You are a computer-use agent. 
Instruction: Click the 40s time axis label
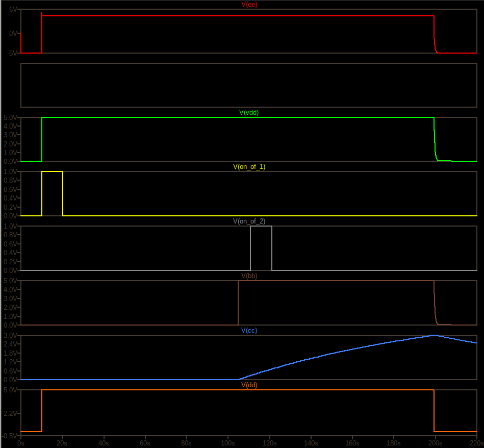[x=104, y=443]
